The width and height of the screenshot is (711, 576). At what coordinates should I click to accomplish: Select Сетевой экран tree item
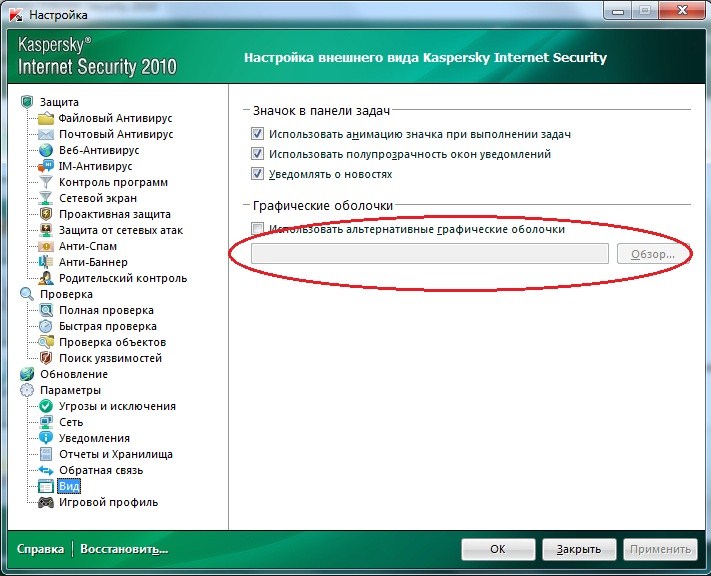pyautogui.click(x=98, y=198)
